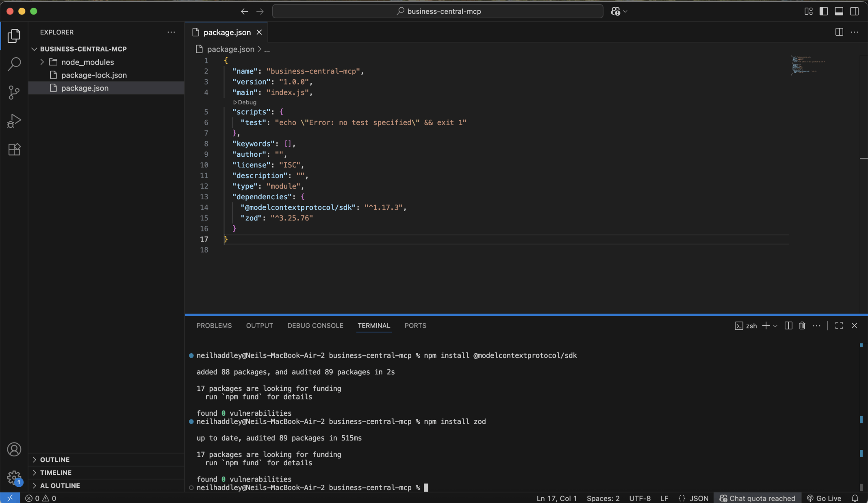Toggle the Secondary Side Bar
Image resolution: width=868 pixels, height=503 pixels.
[855, 11]
